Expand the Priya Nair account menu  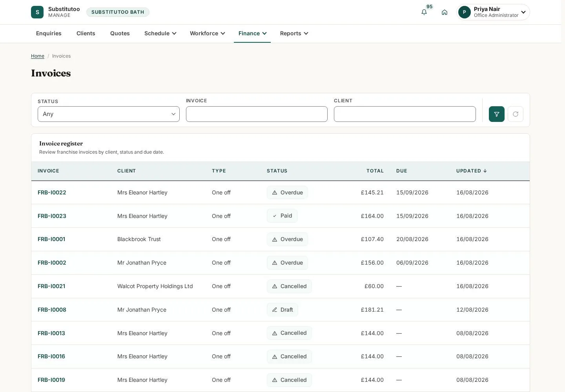pos(494,12)
